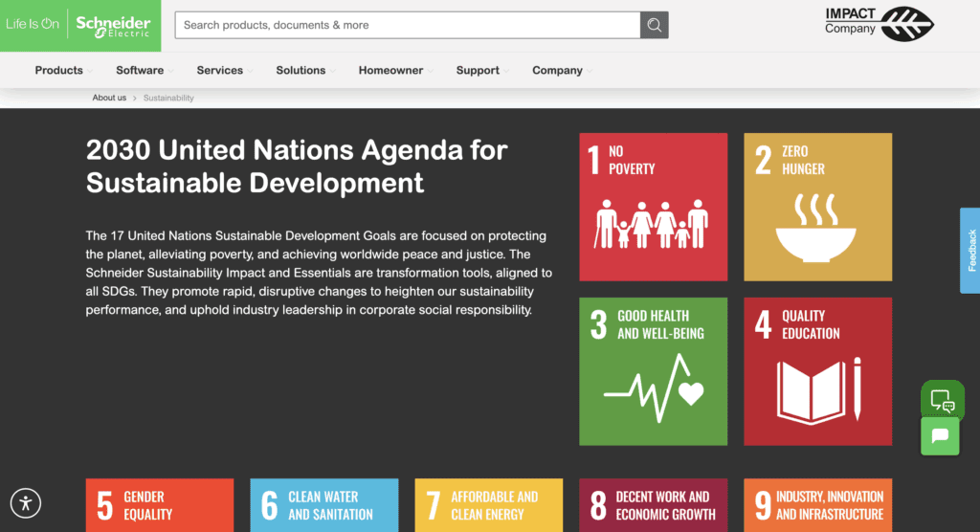Open the accessibility options icon
The image size is (980, 532).
pyautogui.click(x=26, y=501)
